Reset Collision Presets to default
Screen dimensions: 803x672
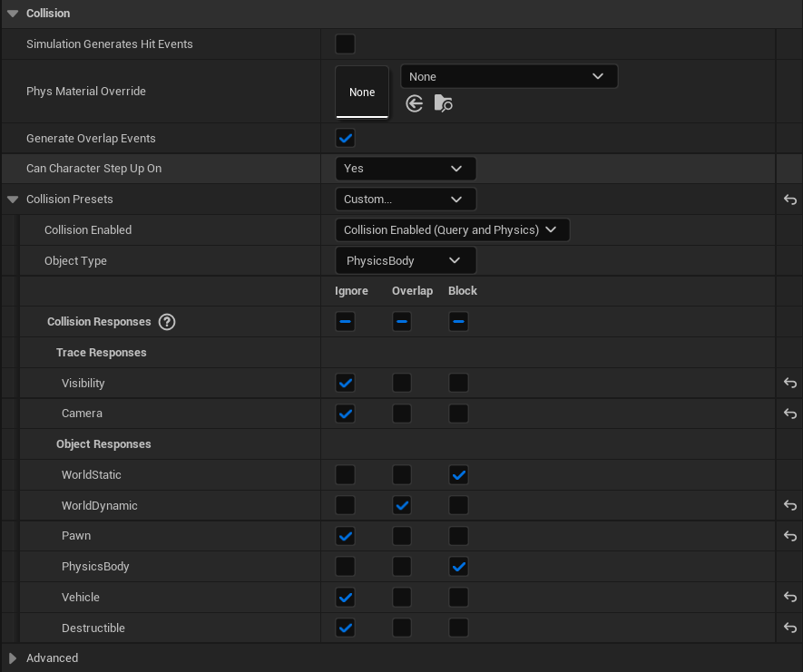[x=789, y=200]
